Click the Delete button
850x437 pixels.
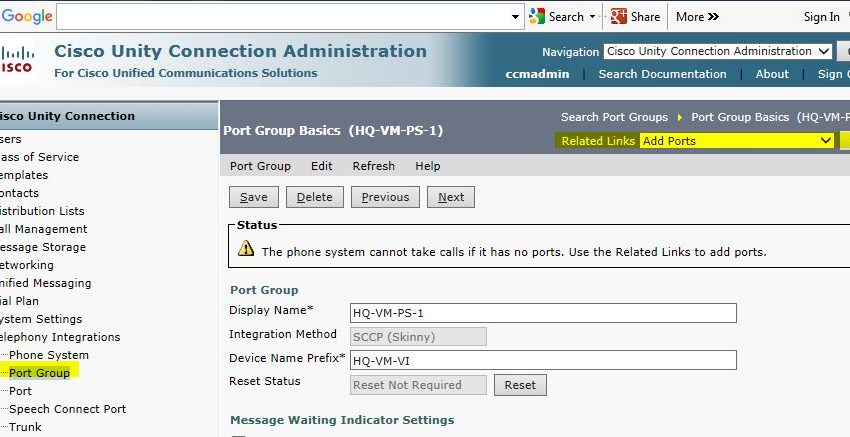coord(315,197)
